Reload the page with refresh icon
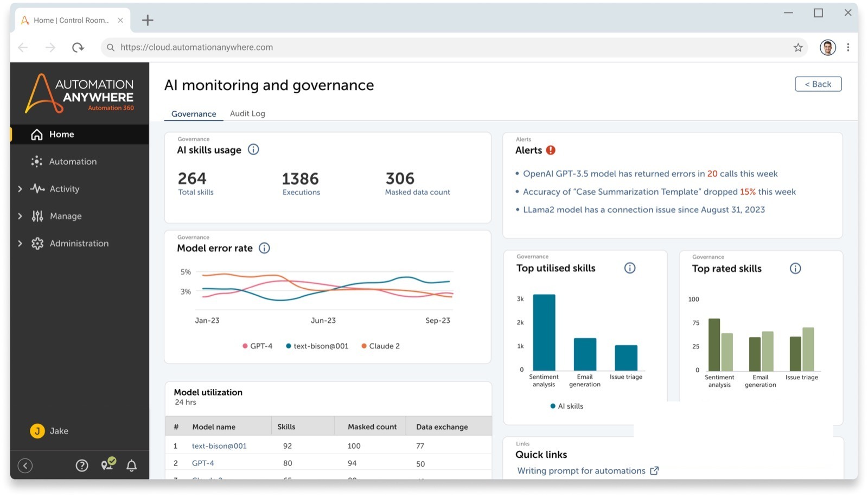 (78, 48)
